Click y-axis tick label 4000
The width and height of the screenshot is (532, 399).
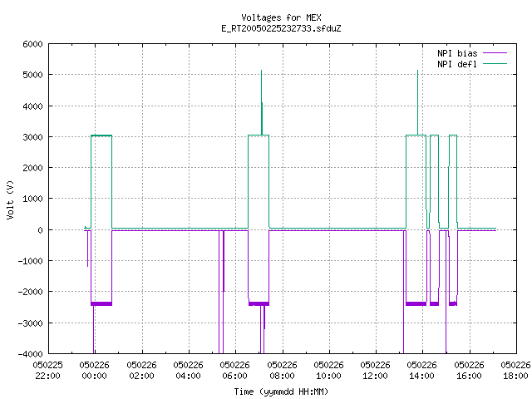coord(32,106)
